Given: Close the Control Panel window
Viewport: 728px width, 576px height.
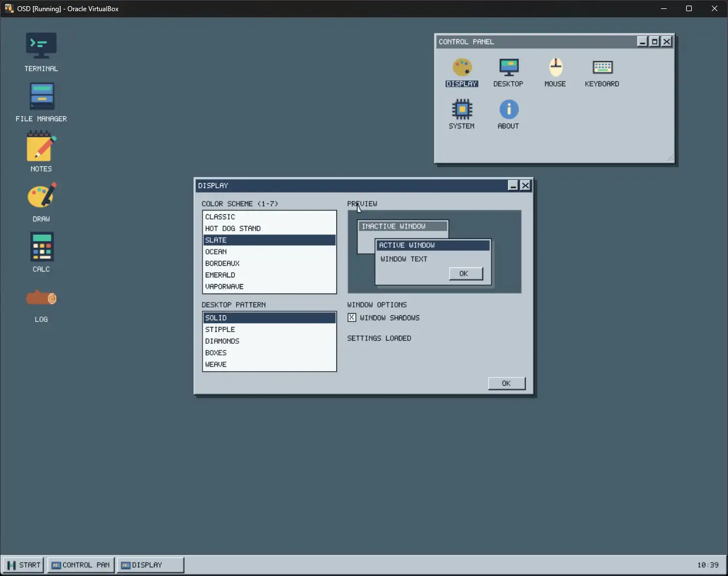Looking at the screenshot, I should click(x=667, y=41).
